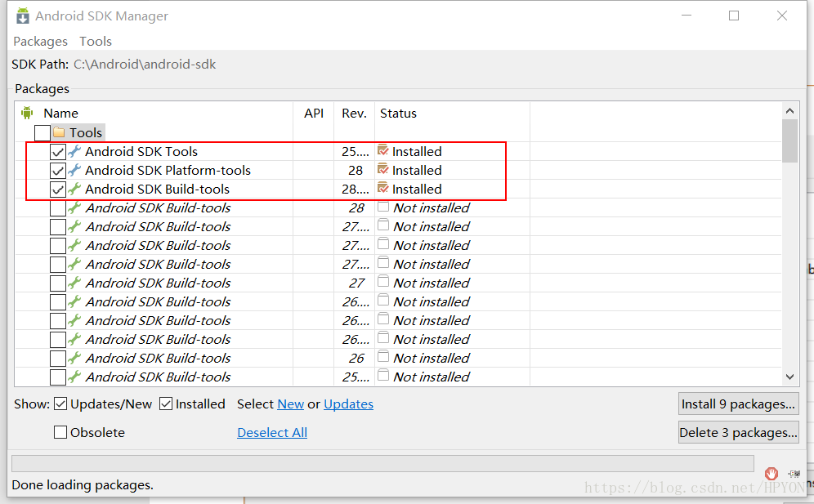Click rev value 28 of Android SDK Platform-tools

pyautogui.click(x=356, y=170)
